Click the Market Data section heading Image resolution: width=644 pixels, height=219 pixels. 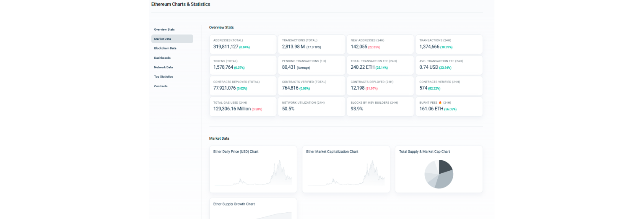[x=219, y=138]
